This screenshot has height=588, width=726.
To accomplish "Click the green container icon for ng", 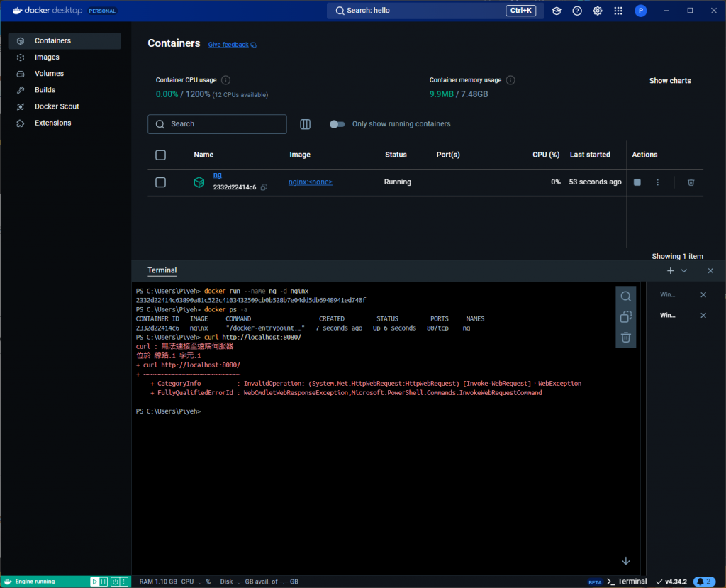I will 199,182.
